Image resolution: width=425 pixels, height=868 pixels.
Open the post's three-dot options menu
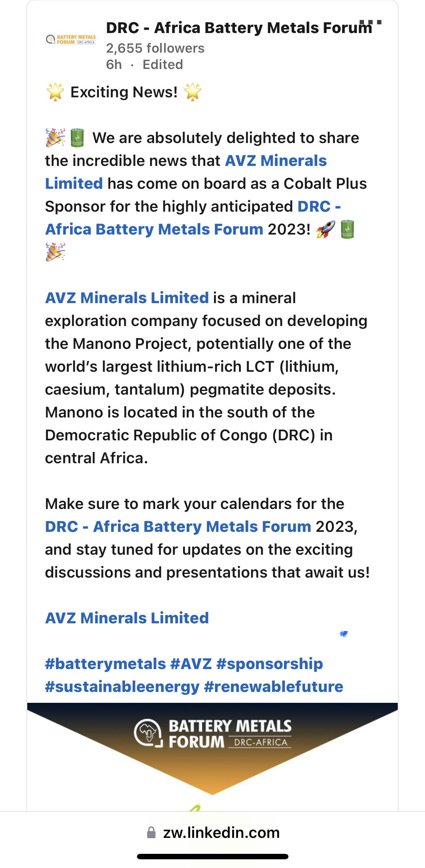click(x=371, y=23)
